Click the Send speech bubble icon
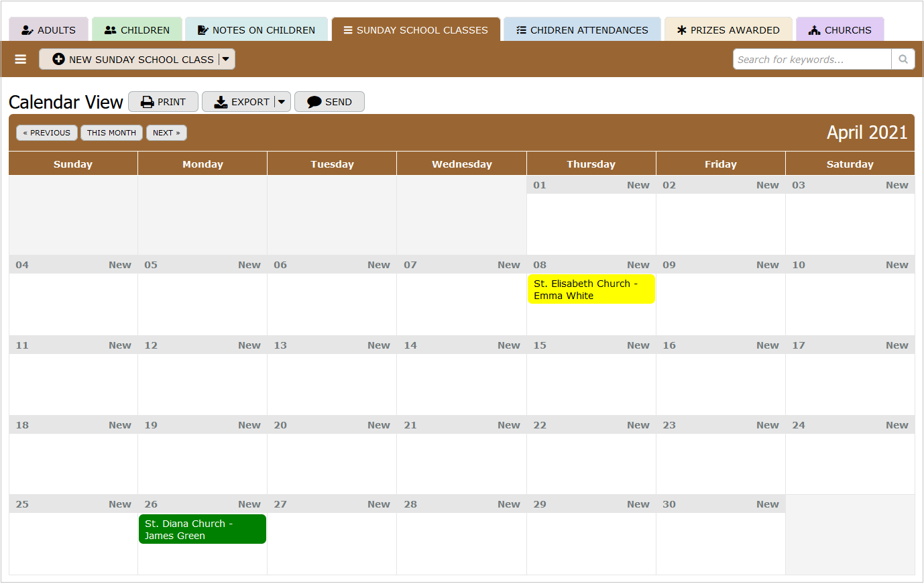The height and width of the screenshot is (584, 924). click(x=314, y=102)
